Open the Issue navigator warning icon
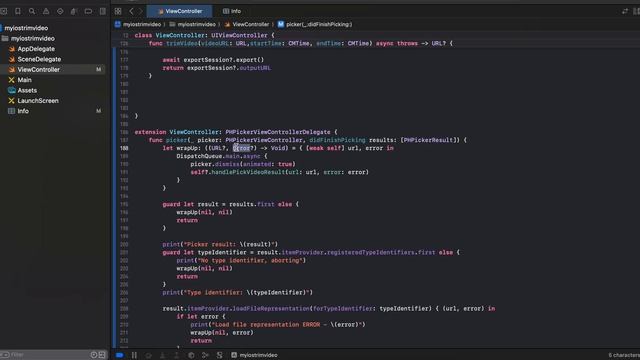Image resolution: width=640 pixels, height=360 pixels. point(46,11)
